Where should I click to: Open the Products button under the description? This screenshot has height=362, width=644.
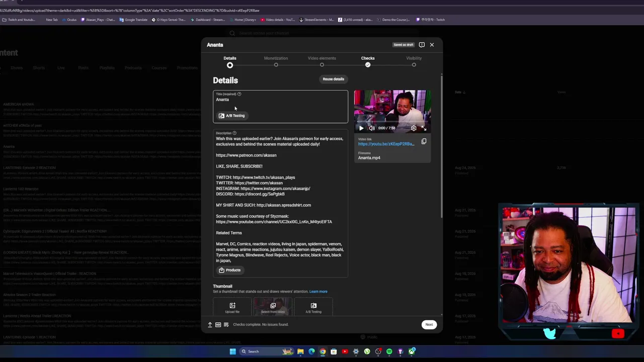229,270
